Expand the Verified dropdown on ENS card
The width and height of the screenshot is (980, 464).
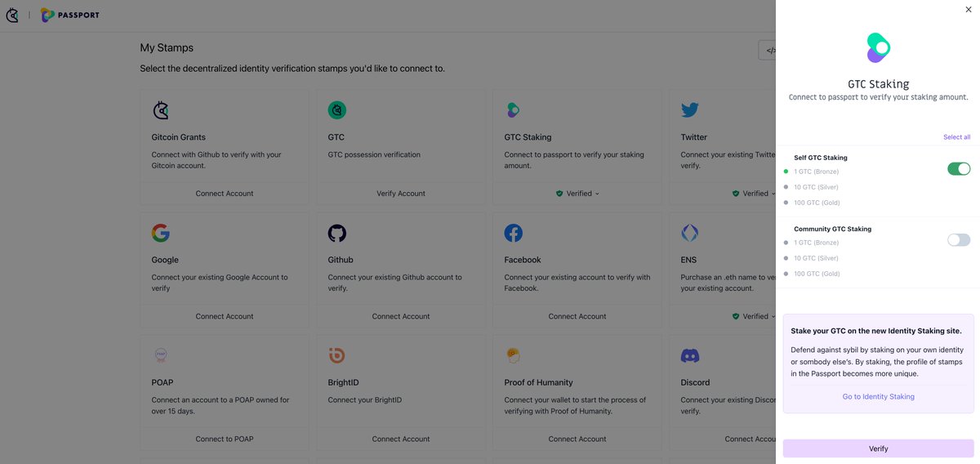click(x=754, y=316)
